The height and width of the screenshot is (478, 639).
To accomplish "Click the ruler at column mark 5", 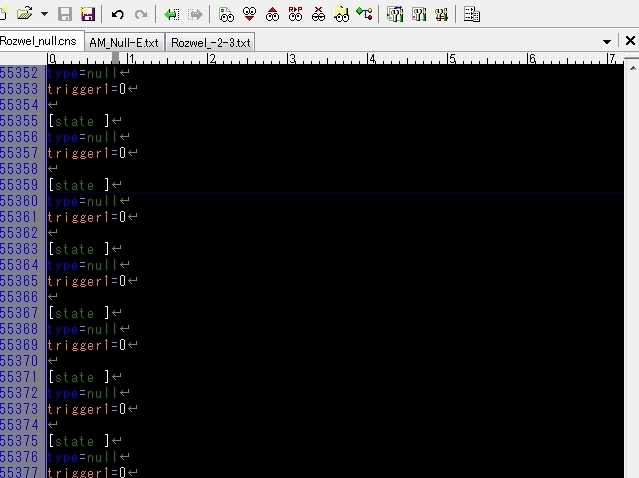I will click(x=452, y=59).
